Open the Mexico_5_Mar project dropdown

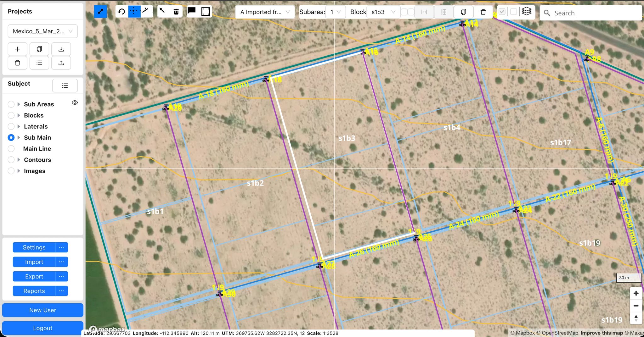point(42,31)
